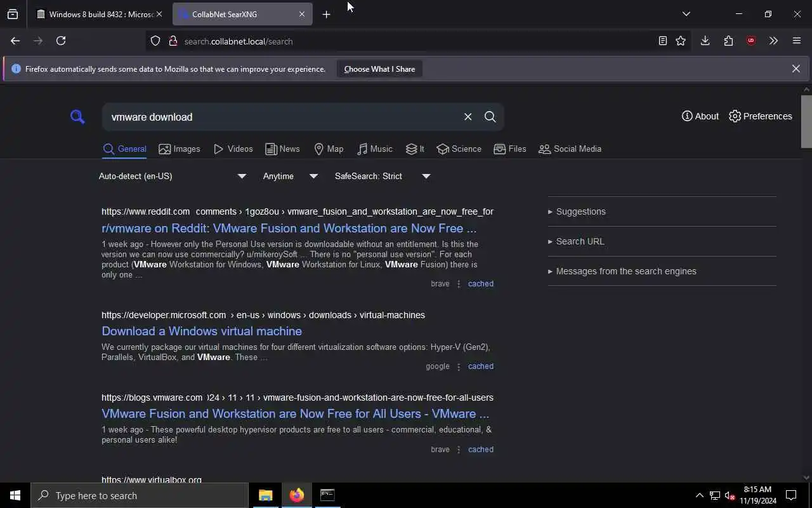
Task: Open VMware Fusion and Workstation blog result
Action: pos(295,413)
